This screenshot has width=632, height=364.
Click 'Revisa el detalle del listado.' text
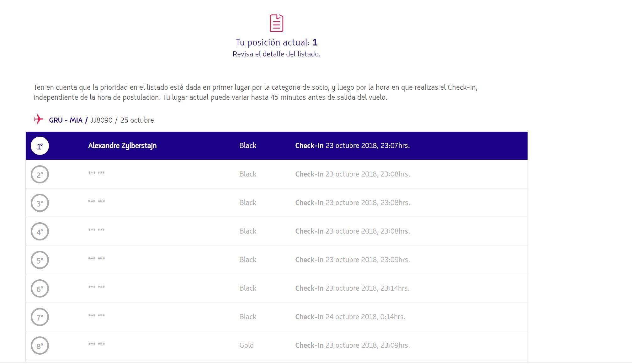pos(276,54)
